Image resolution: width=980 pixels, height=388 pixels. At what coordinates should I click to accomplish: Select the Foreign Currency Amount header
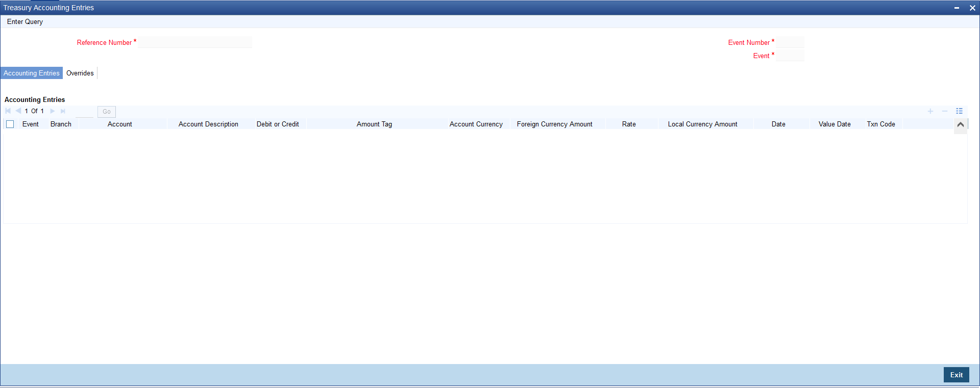pos(555,124)
